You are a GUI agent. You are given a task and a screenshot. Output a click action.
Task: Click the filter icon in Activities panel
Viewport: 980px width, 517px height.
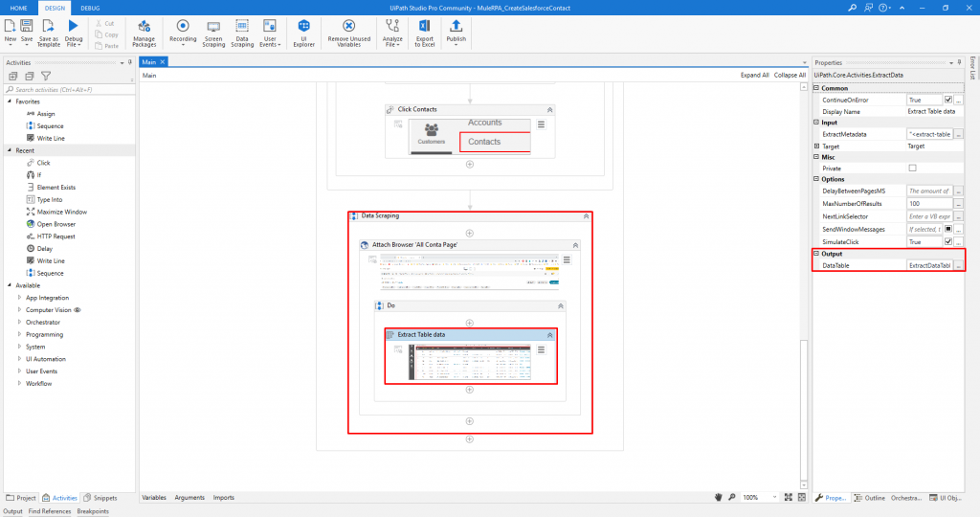tap(46, 77)
